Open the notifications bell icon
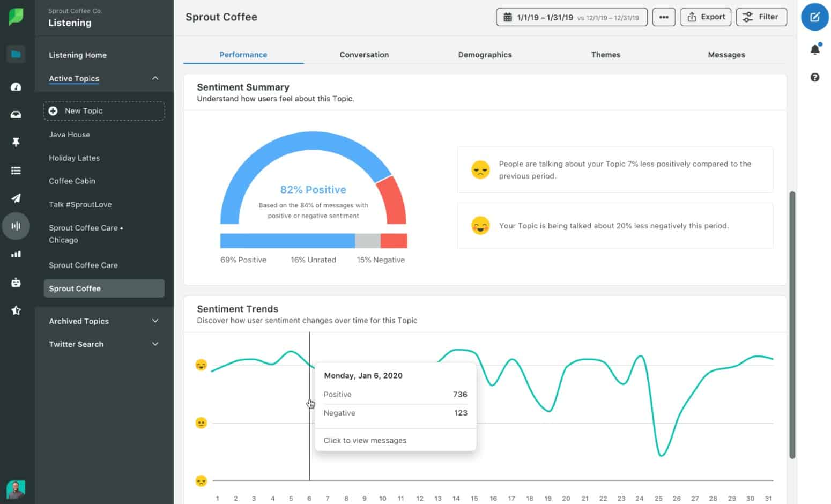Screen dimensions: 831x504 point(815,49)
